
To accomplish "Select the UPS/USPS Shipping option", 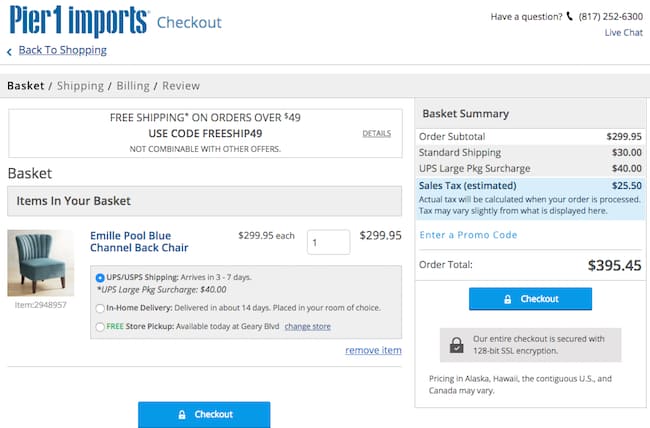I will 100,277.
